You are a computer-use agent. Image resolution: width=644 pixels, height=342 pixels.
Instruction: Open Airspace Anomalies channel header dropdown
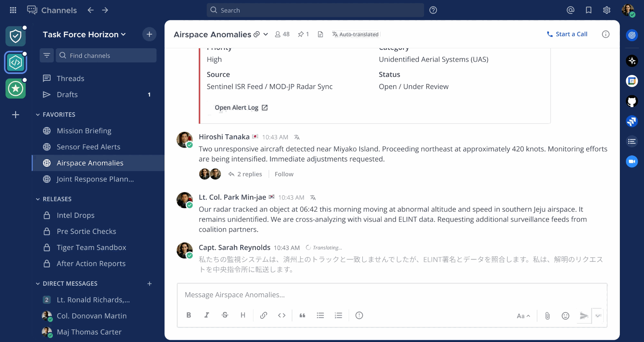[266, 34]
